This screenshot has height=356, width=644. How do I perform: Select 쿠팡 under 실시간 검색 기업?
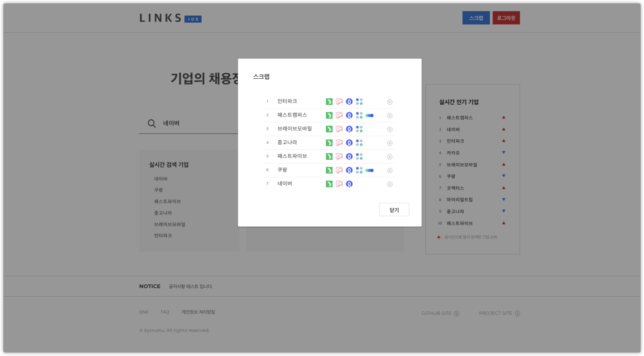tap(158, 190)
